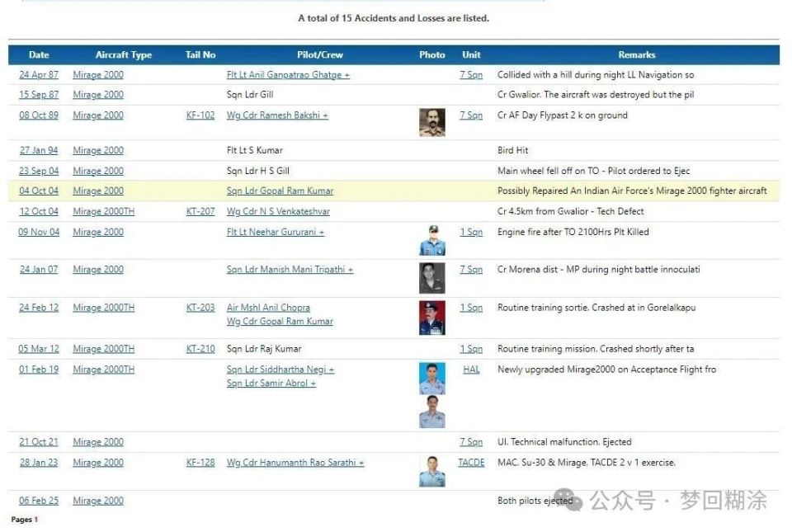Open 7 Sqn unit in 08 Oct 89 row

[471, 115]
